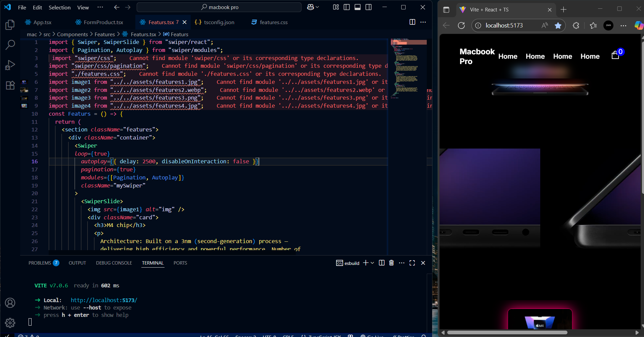Open Customize Layout icon in title bar
Image resolution: width=644 pixels, height=337 pixels.
click(336, 7)
